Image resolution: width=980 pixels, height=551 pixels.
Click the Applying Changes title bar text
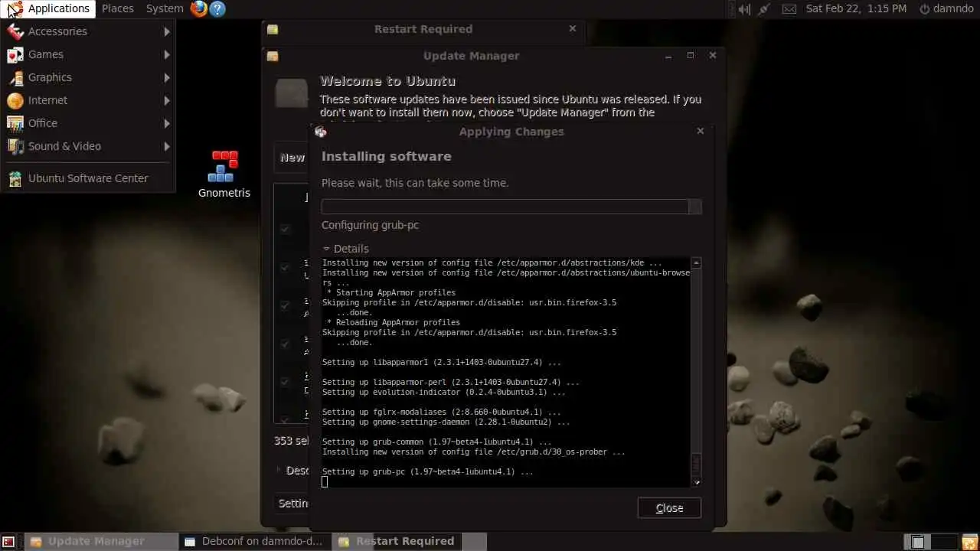coord(511,132)
